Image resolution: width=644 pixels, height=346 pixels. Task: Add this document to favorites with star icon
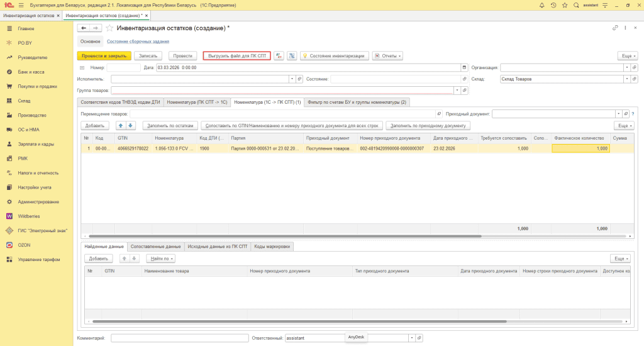pyautogui.click(x=109, y=28)
